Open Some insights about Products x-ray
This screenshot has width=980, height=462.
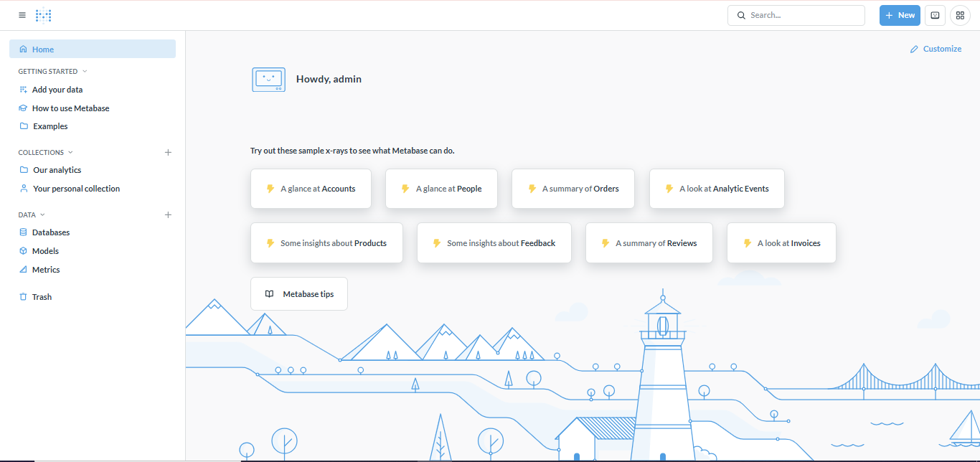pyautogui.click(x=326, y=243)
